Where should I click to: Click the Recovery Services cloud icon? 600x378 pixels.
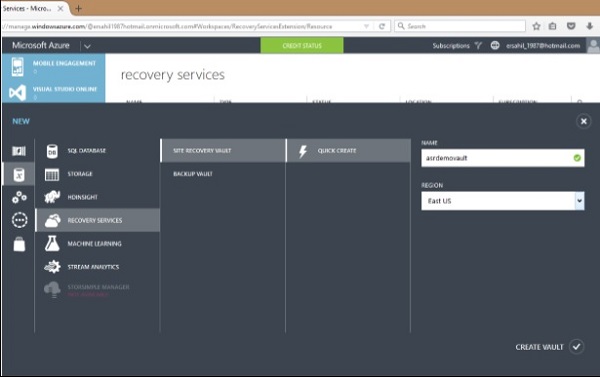(52, 220)
